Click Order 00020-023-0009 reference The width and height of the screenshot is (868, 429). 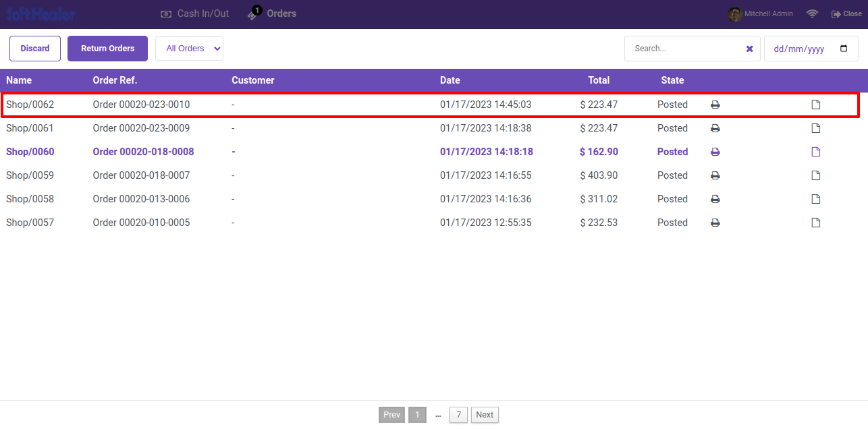(141, 128)
